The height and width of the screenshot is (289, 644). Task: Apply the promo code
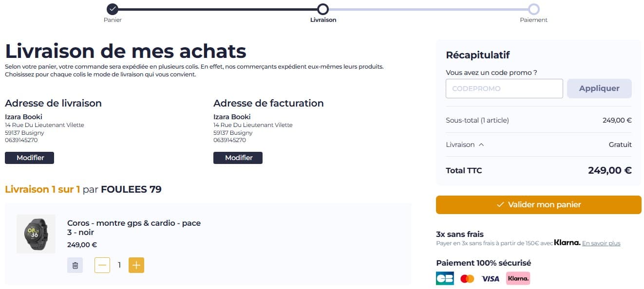599,89
